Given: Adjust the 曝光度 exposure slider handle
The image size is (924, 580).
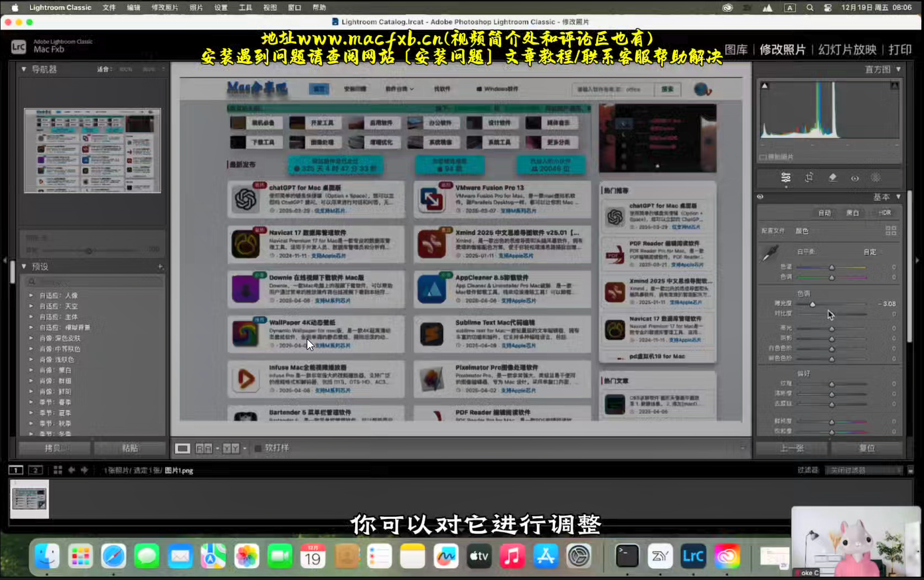Looking at the screenshot, I should [812, 304].
